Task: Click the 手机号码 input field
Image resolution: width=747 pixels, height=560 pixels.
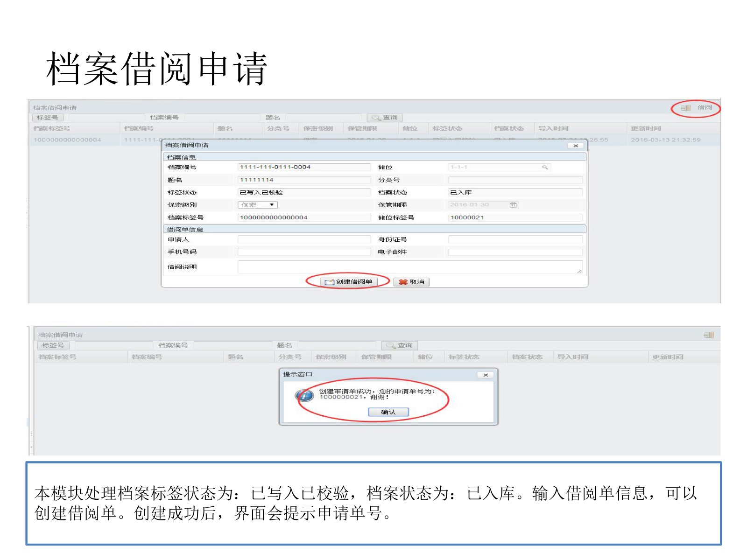Action: tap(304, 252)
